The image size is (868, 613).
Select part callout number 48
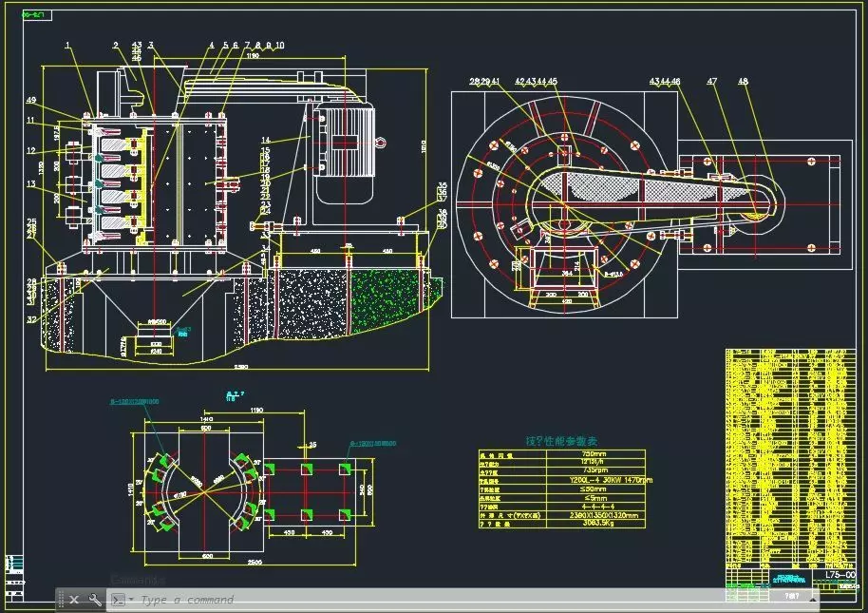[743, 82]
